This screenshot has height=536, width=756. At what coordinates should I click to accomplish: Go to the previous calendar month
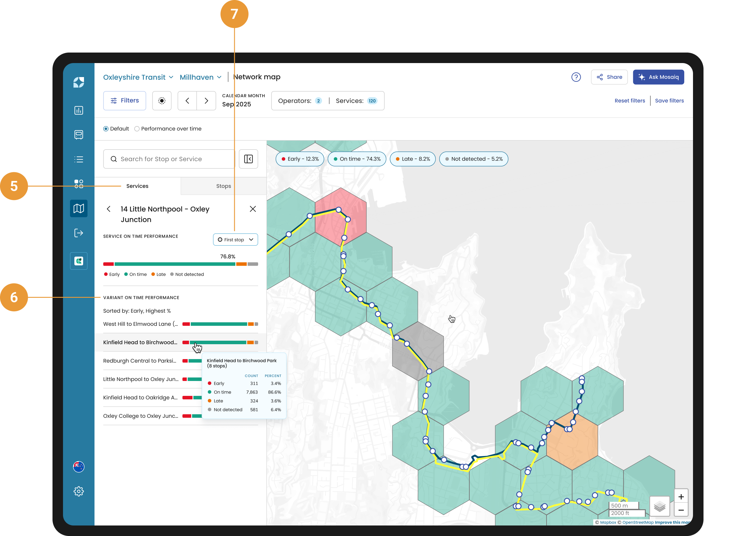187,101
